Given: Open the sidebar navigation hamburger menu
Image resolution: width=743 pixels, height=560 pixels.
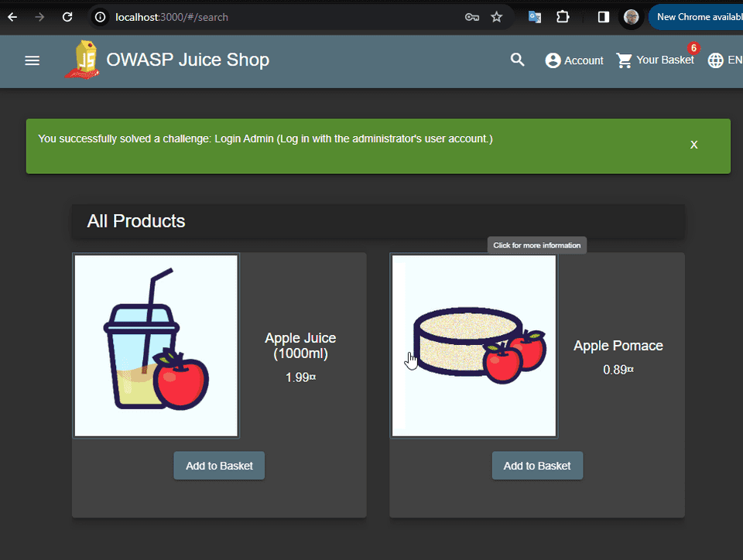Looking at the screenshot, I should pos(32,60).
